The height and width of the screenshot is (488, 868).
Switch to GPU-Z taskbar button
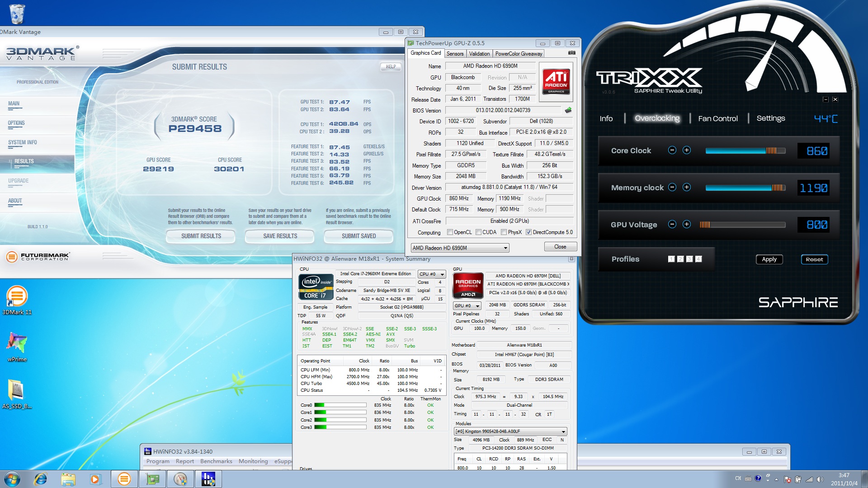pos(152,479)
